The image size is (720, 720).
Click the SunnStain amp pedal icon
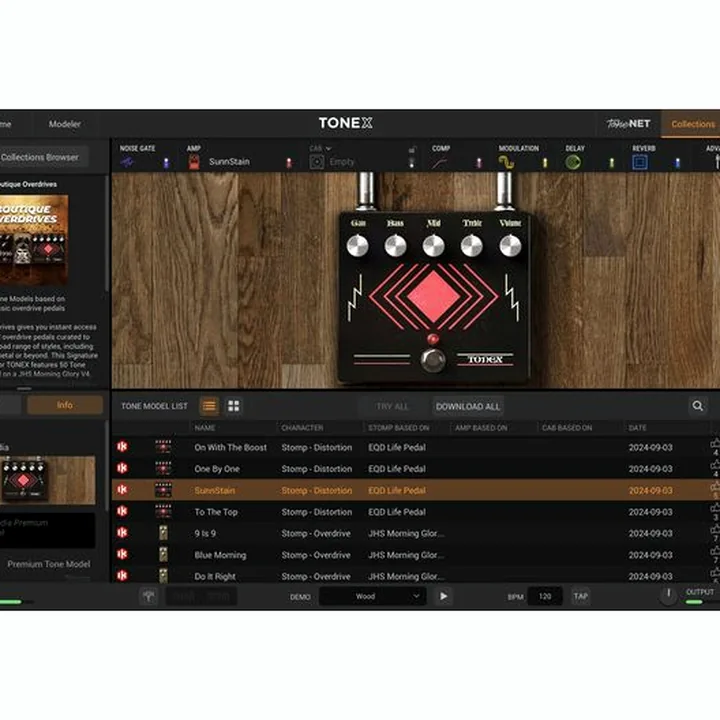(x=194, y=162)
